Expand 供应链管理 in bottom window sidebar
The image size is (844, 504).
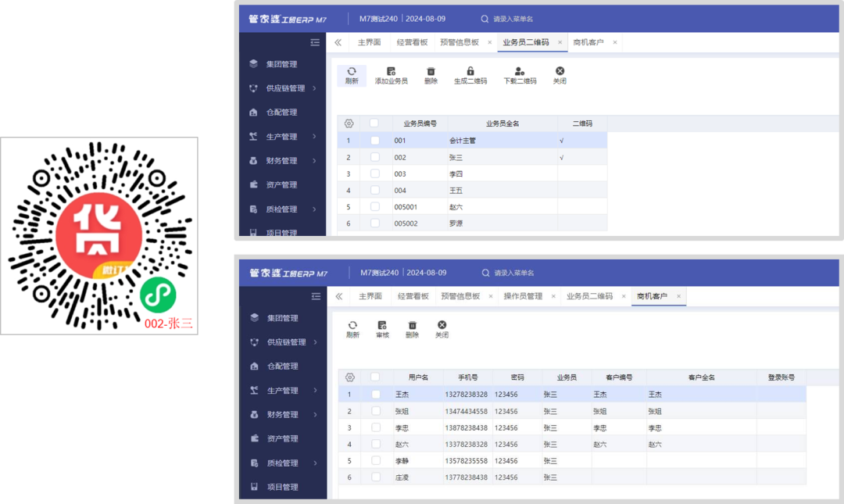point(316,342)
